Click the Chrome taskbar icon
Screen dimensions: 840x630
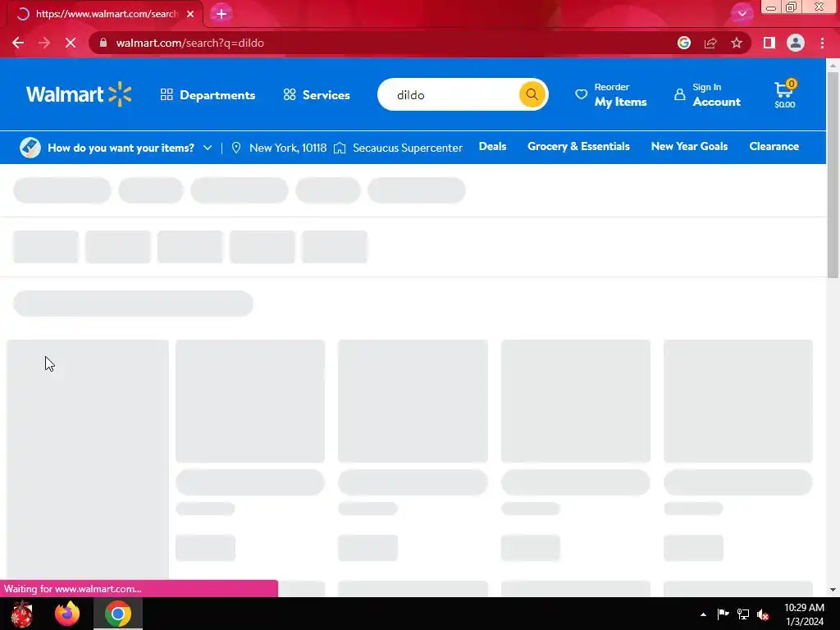[118, 614]
